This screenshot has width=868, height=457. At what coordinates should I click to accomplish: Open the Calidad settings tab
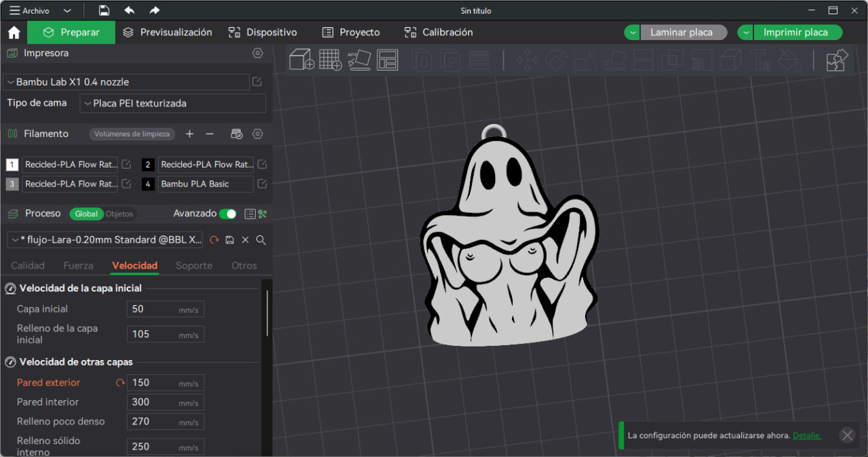[28, 266]
